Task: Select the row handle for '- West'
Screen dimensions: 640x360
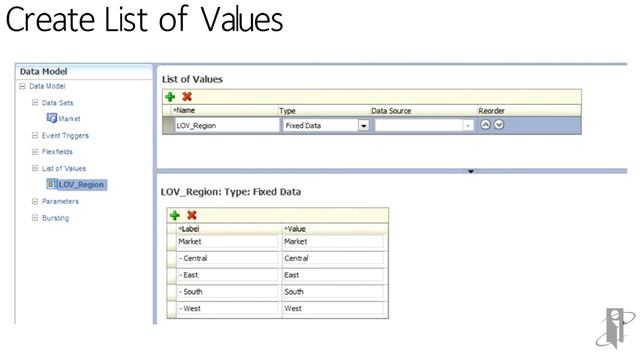Action: [x=172, y=309]
